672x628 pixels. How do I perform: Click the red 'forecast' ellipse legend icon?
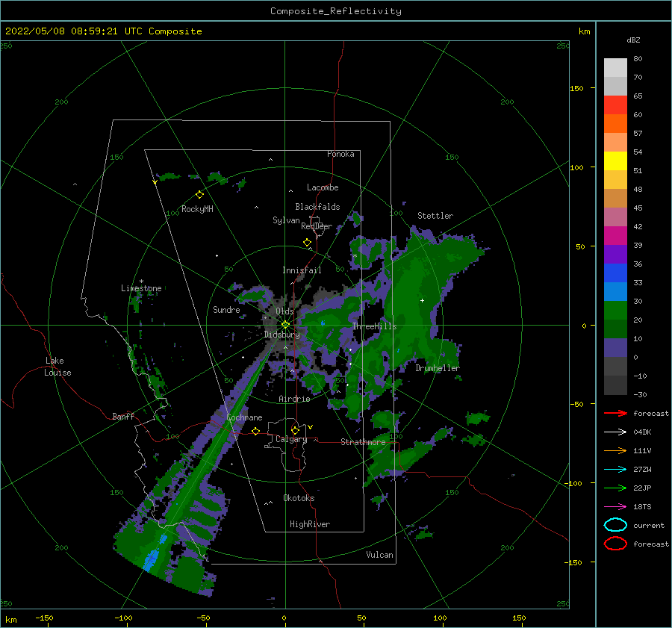(615, 544)
